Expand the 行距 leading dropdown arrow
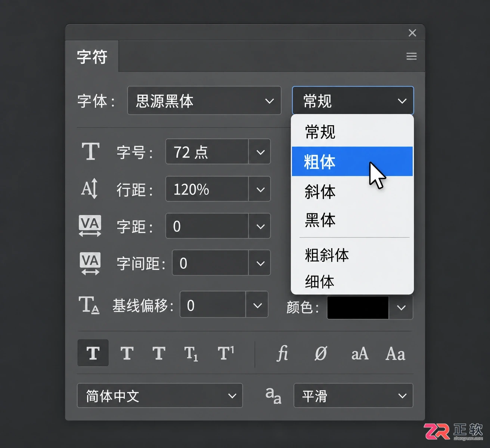The image size is (490, 448). pyautogui.click(x=260, y=189)
